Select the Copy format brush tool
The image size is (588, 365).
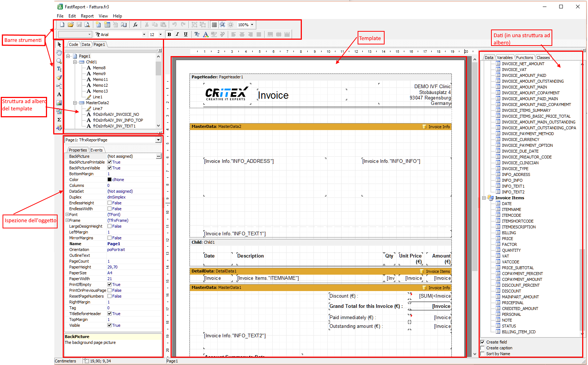point(59,78)
